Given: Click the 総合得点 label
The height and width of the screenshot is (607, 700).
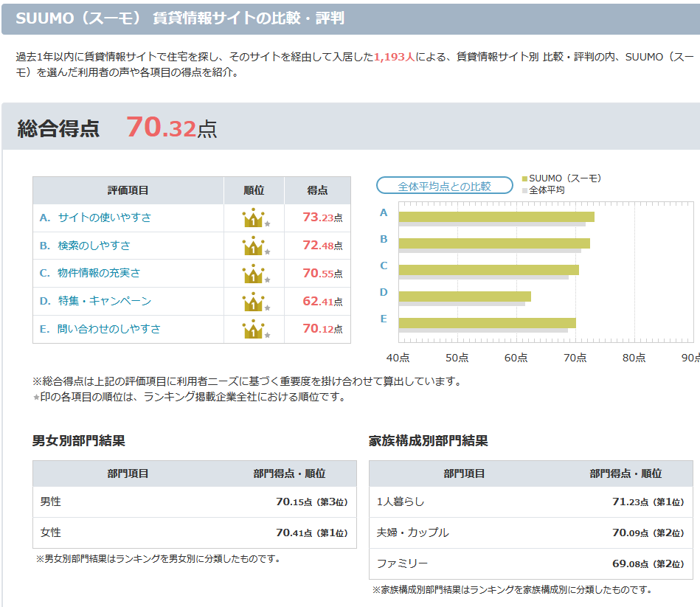Looking at the screenshot, I should [x=58, y=128].
